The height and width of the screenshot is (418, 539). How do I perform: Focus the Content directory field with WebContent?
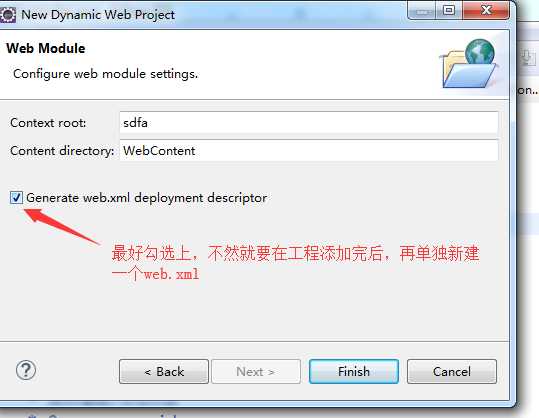(309, 151)
